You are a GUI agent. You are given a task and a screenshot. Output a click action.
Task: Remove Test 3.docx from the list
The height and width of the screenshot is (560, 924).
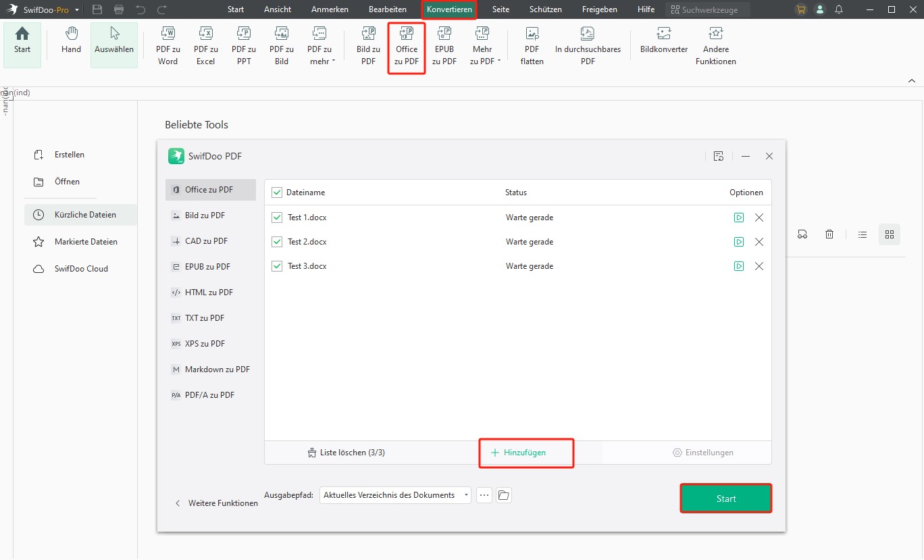759,266
